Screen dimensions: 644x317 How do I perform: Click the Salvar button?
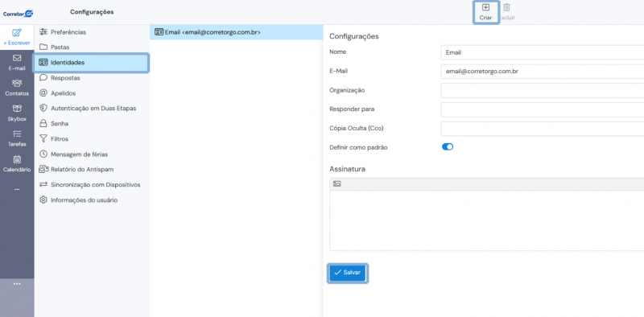[348, 273]
